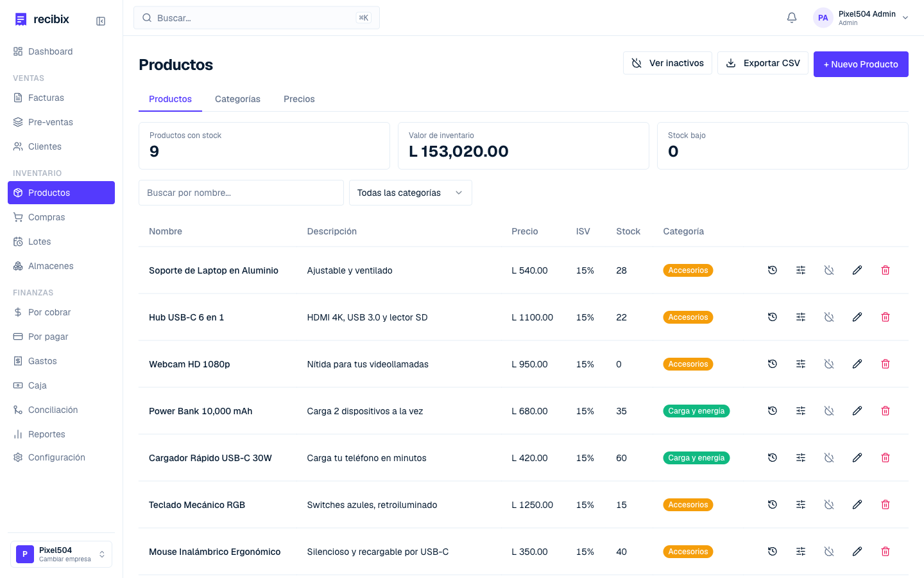The width and height of the screenshot is (924, 578).
Task: Expand the Todas las categorías dropdown
Action: point(411,193)
